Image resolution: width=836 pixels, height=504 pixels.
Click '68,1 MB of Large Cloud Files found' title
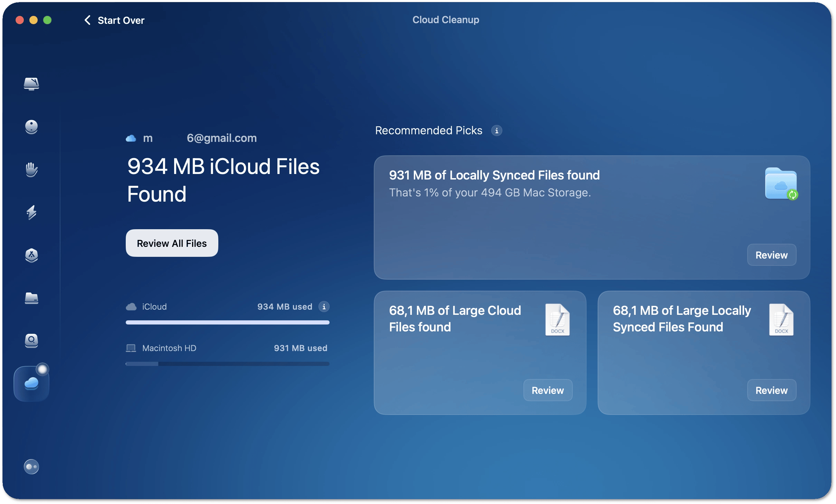point(455,319)
